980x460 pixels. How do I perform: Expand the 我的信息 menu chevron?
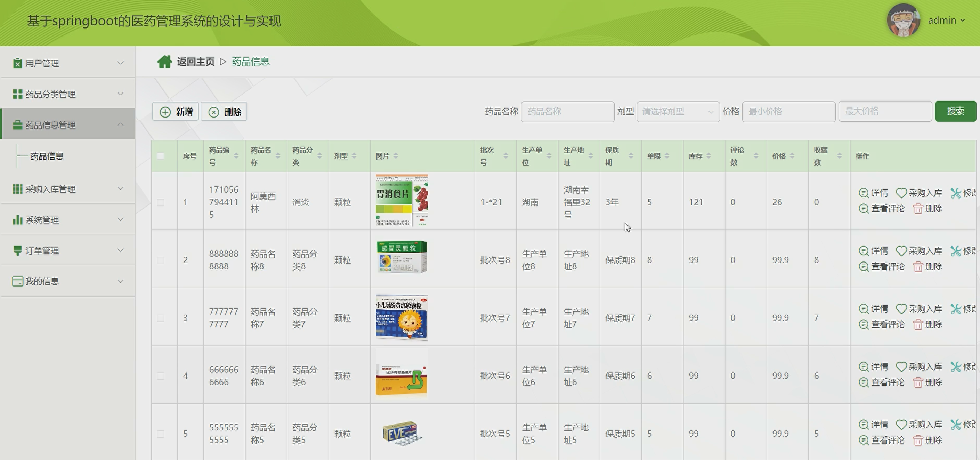click(x=120, y=281)
